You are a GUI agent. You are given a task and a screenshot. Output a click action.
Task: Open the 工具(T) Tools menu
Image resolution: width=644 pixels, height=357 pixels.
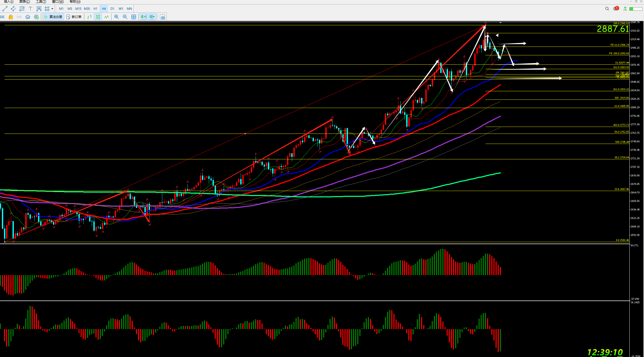(41, 2)
